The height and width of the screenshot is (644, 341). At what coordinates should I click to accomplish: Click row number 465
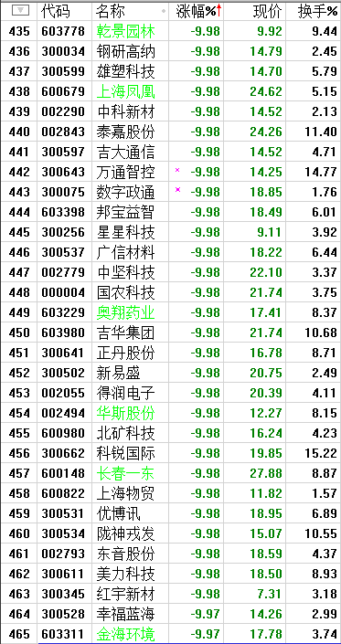point(19,635)
